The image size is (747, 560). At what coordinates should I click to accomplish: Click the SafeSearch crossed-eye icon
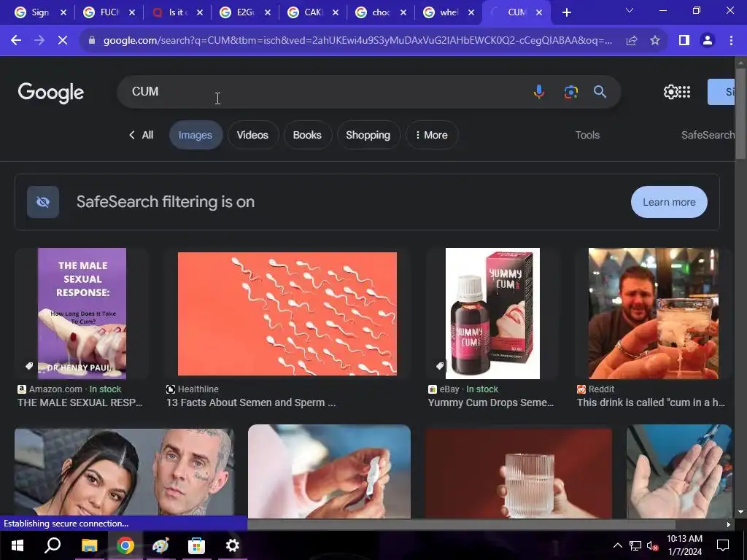(43, 202)
